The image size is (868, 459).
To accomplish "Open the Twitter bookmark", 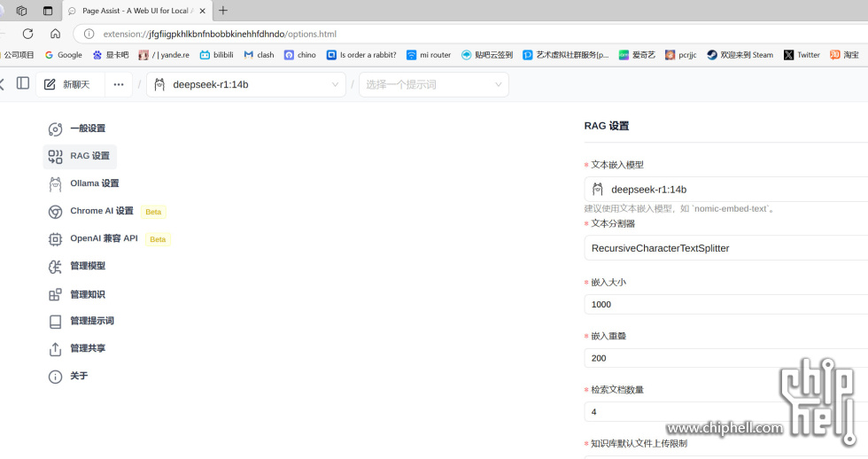I will 802,55.
